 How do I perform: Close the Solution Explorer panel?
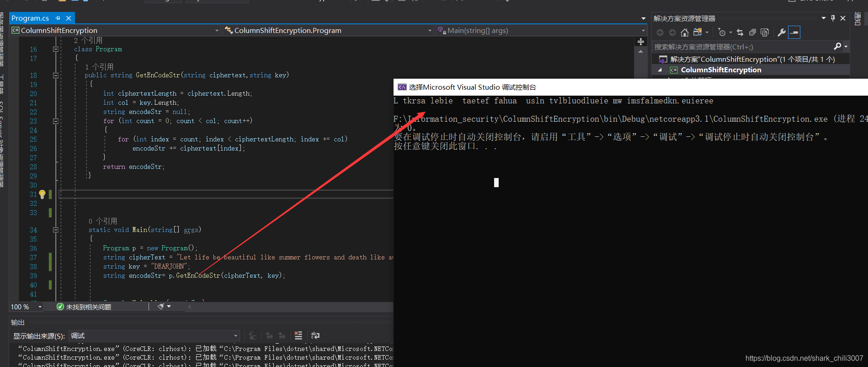coord(843,18)
